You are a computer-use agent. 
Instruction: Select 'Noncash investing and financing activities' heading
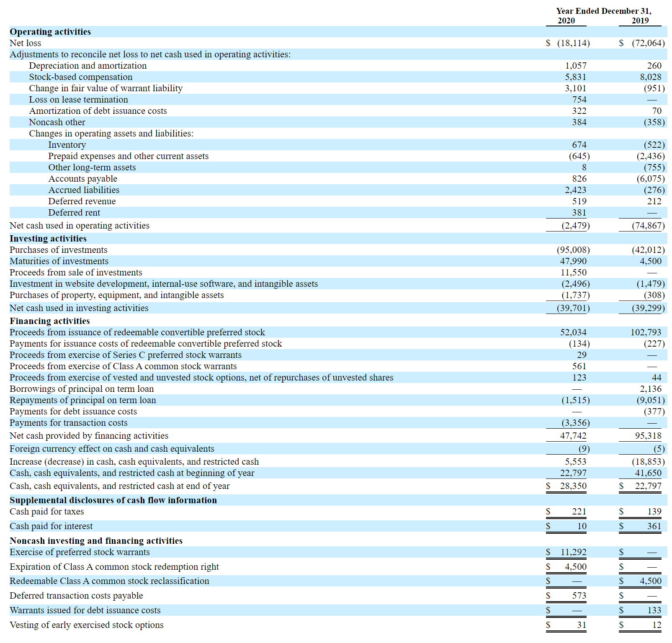(96, 541)
